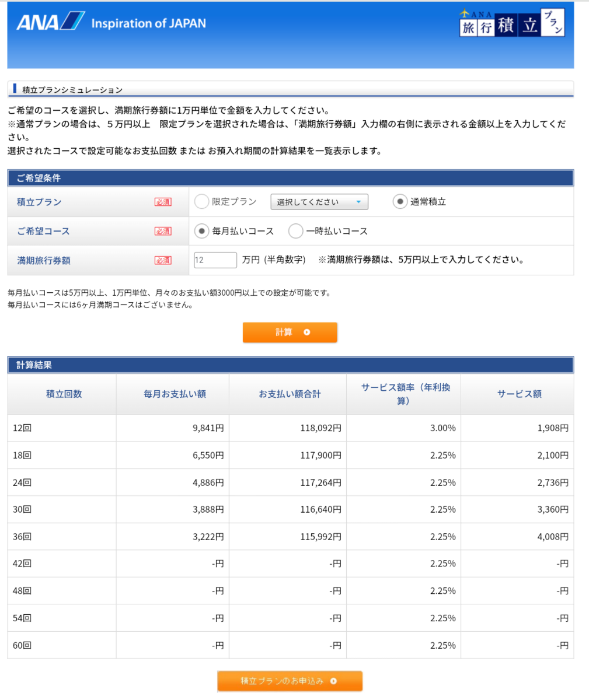Click the 満期旅行券額 amount input field
Image resolution: width=589 pixels, height=700 pixels.
pos(215,260)
